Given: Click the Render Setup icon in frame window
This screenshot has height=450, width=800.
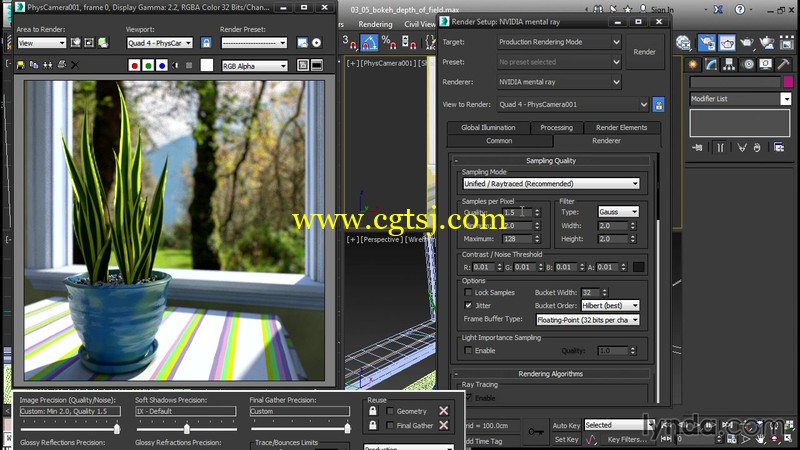Looking at the screenshot, I should [303, 42].
